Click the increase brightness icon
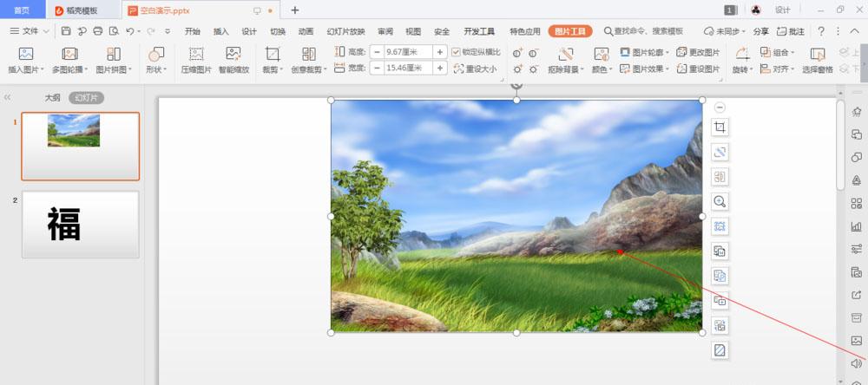This screenshot has width=868, height=385. 517,69
